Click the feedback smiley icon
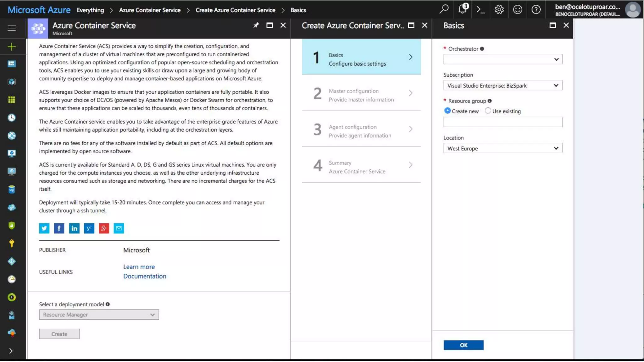This screenshot has width=644, height=362. pyautogui.click(x=517, y=10)
